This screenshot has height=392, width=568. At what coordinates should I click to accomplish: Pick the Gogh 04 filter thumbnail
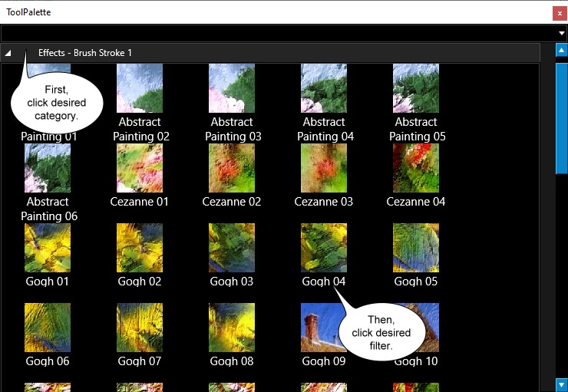click(323, 248)
